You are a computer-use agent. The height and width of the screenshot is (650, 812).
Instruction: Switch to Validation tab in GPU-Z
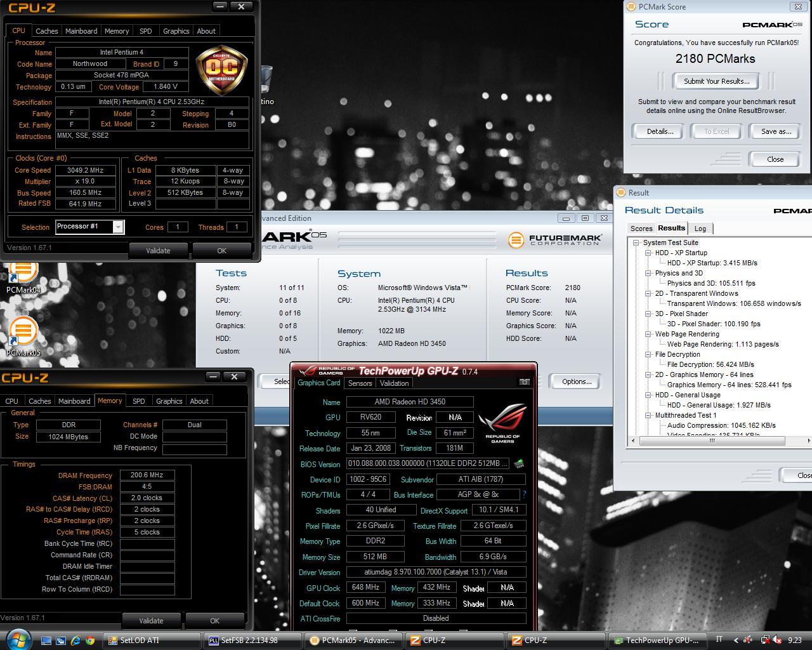[x=394, y=383]
